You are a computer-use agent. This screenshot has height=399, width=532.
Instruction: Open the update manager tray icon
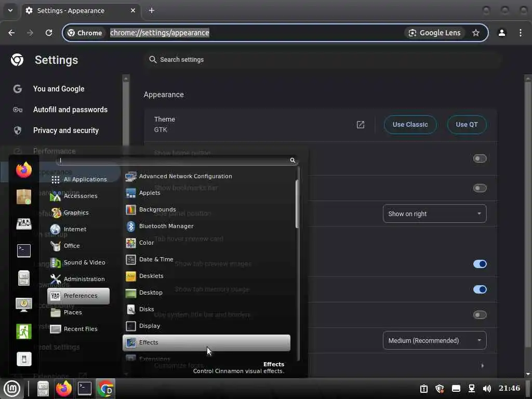(x=424, y=389)
